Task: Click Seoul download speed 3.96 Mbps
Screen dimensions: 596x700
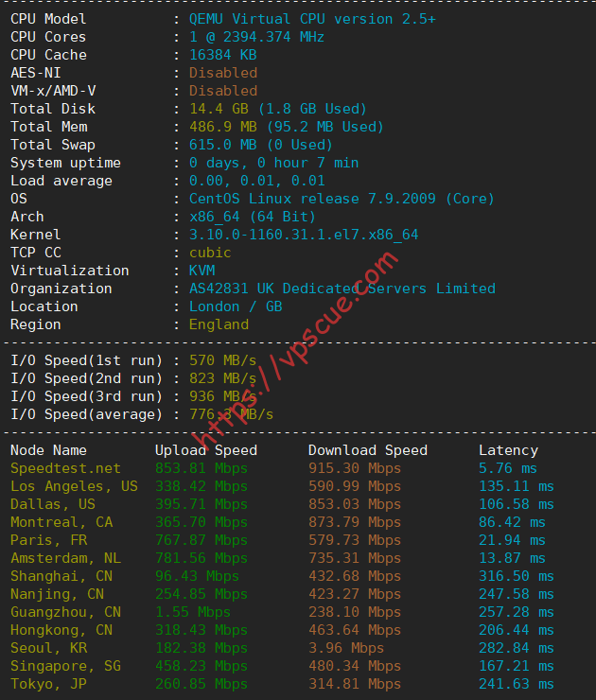Action: [x=346, y=648]
